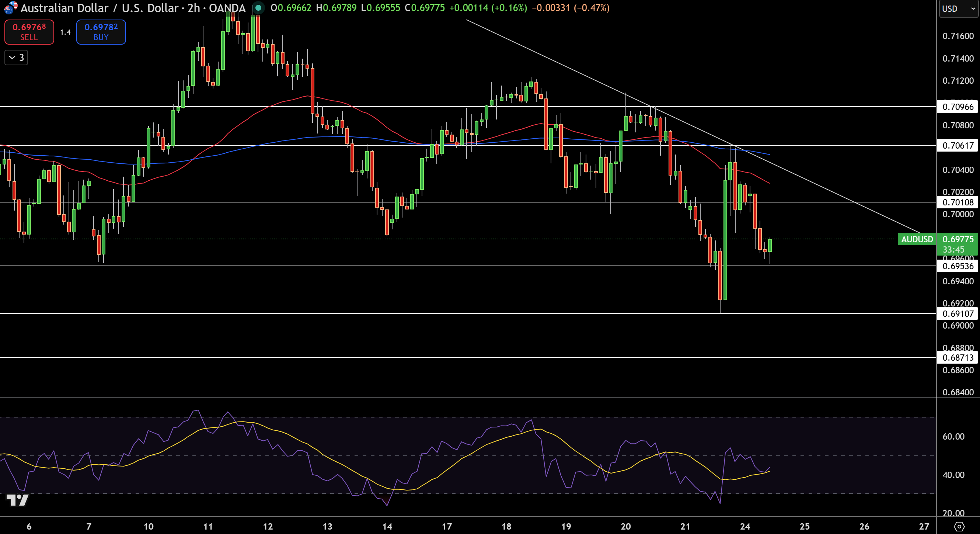Click the red SELL price button

point(29,32)
